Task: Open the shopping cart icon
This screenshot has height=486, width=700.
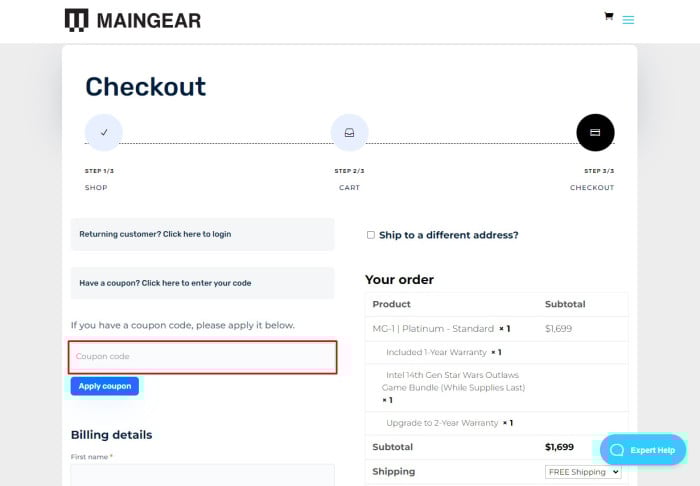Action: click(608, 17)
